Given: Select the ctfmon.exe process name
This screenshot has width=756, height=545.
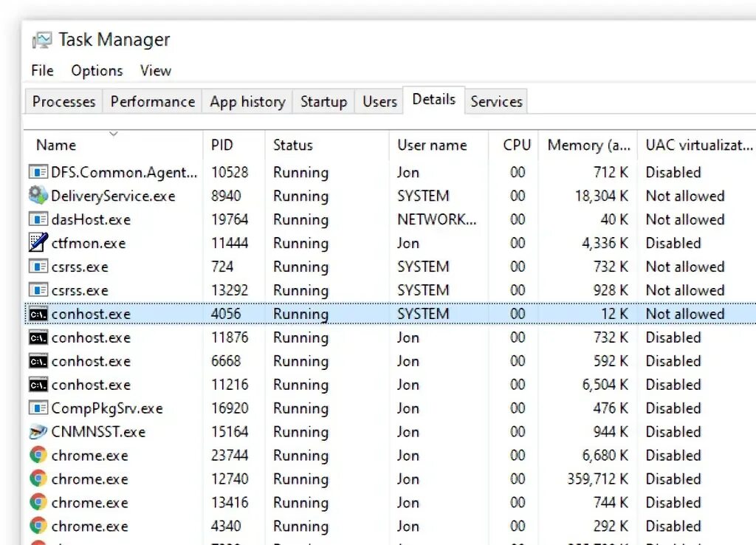Looking at the screenshot, I should (89, 243).
